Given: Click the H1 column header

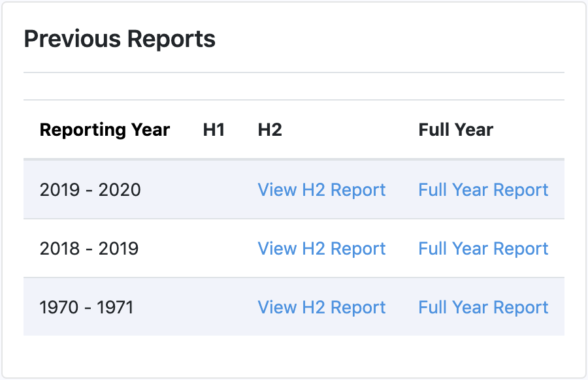Looking at the screenshot, I should click(214, 130).
